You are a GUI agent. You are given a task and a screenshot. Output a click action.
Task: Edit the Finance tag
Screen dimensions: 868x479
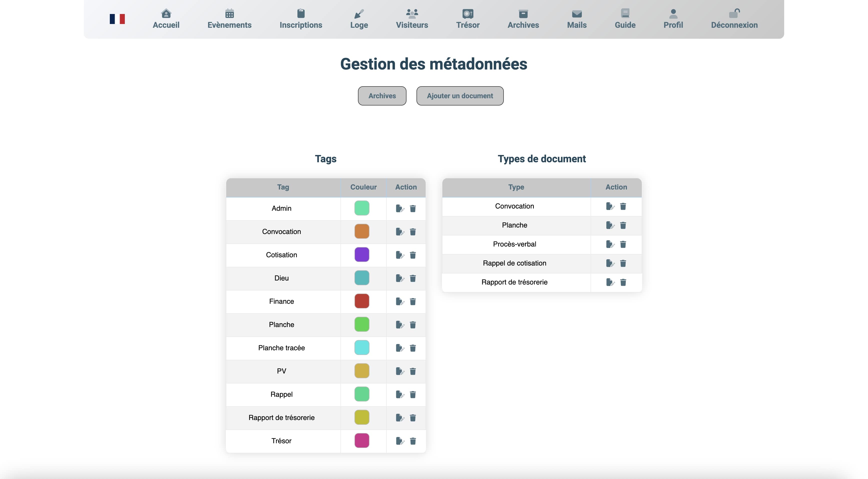(400, 301)
